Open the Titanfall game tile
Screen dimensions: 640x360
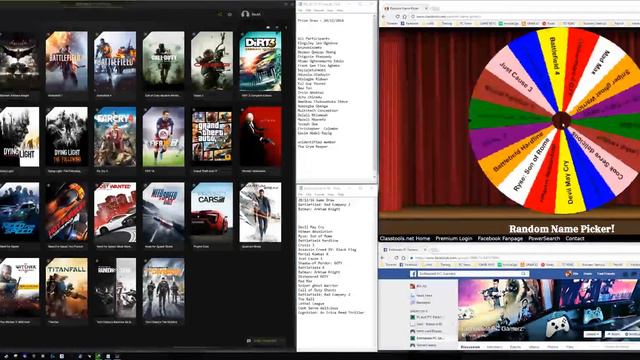pyautogui.click(x=66, y=288)
